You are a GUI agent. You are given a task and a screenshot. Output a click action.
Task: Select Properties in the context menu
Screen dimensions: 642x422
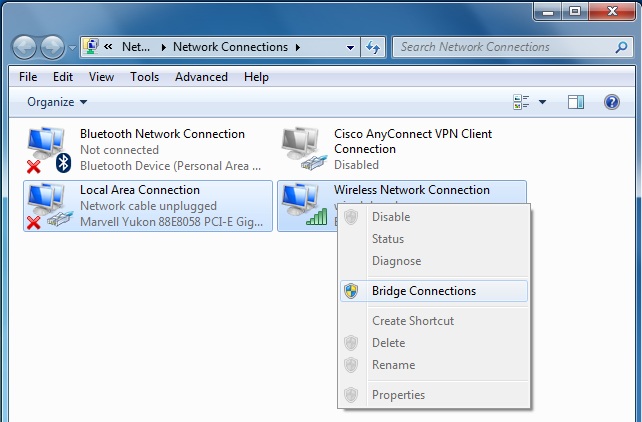point(398,395)
